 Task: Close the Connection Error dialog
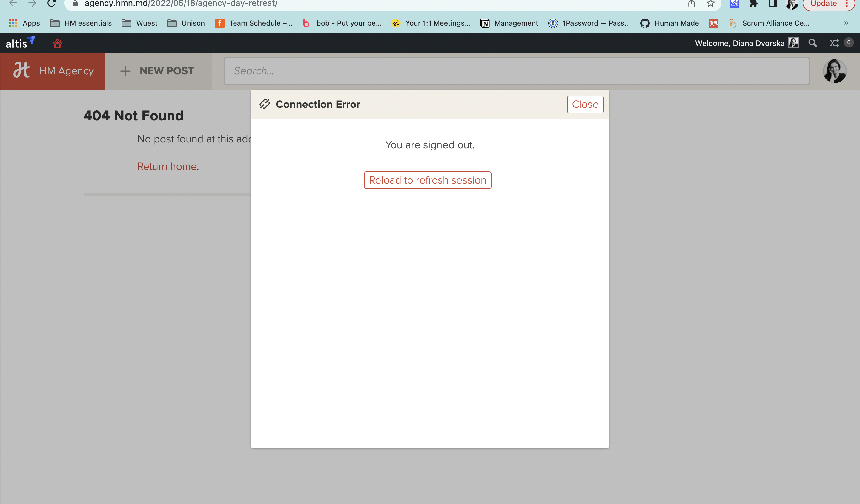585,105
